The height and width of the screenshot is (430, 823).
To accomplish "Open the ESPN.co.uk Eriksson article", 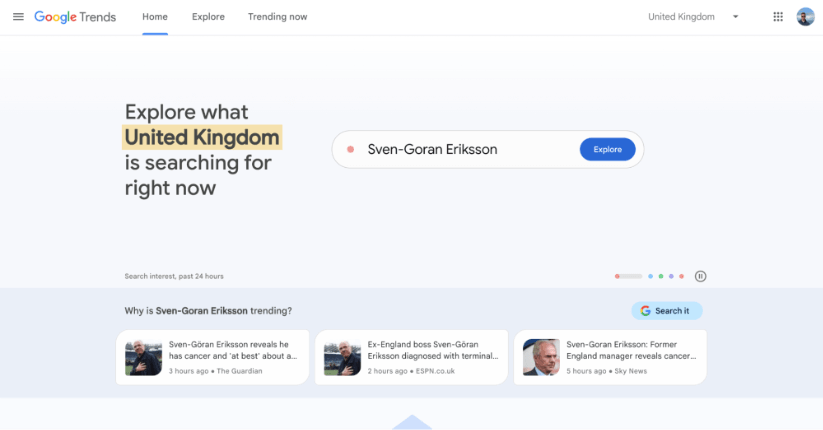I will coord(411,357).
